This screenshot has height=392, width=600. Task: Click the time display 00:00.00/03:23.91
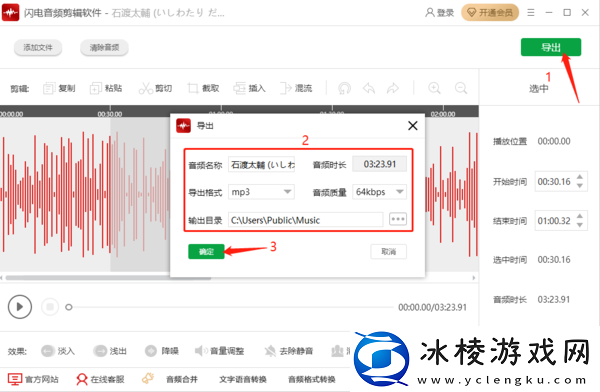[432, 307]
